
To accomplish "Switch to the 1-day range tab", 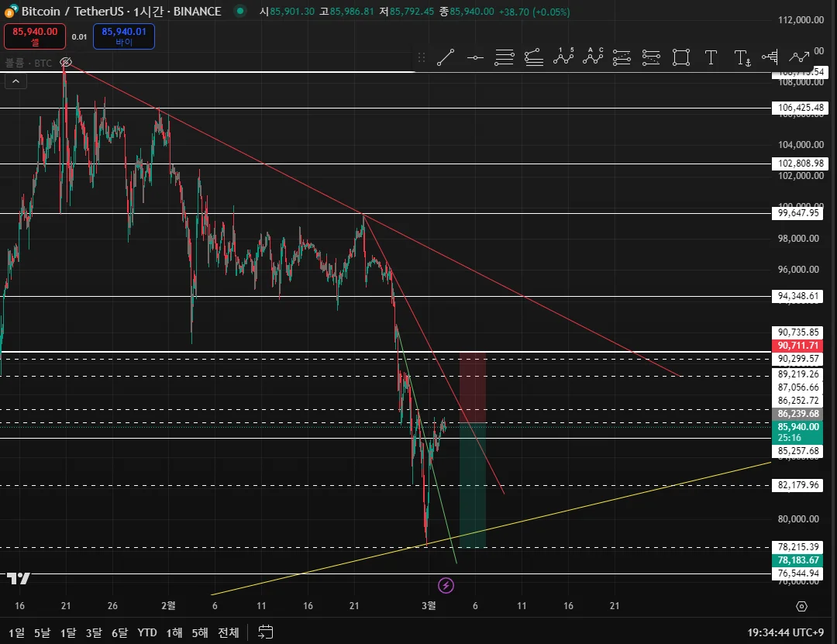I will point(16,633).
